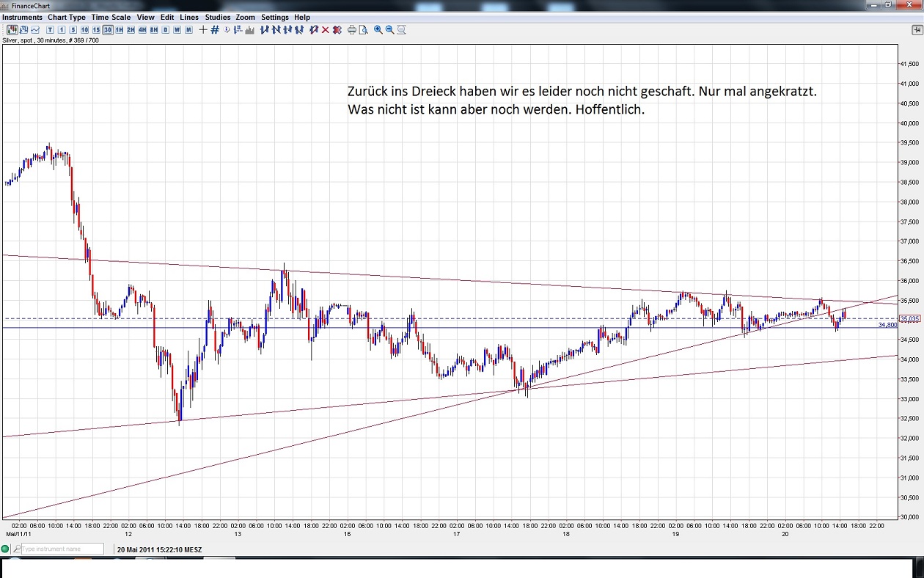Open print preview page icon
Image resolution: width=924 pixels, height=578 pixels.
click(x=363, y=30)
